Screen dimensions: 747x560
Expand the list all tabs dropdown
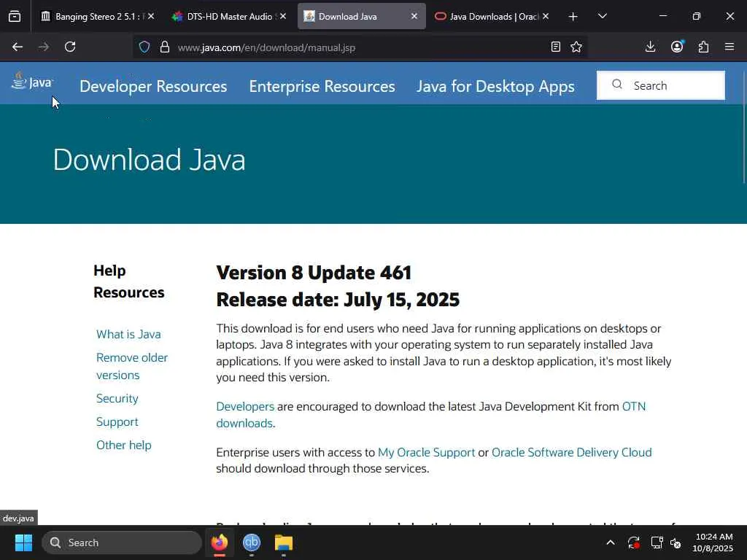point(602,16)
